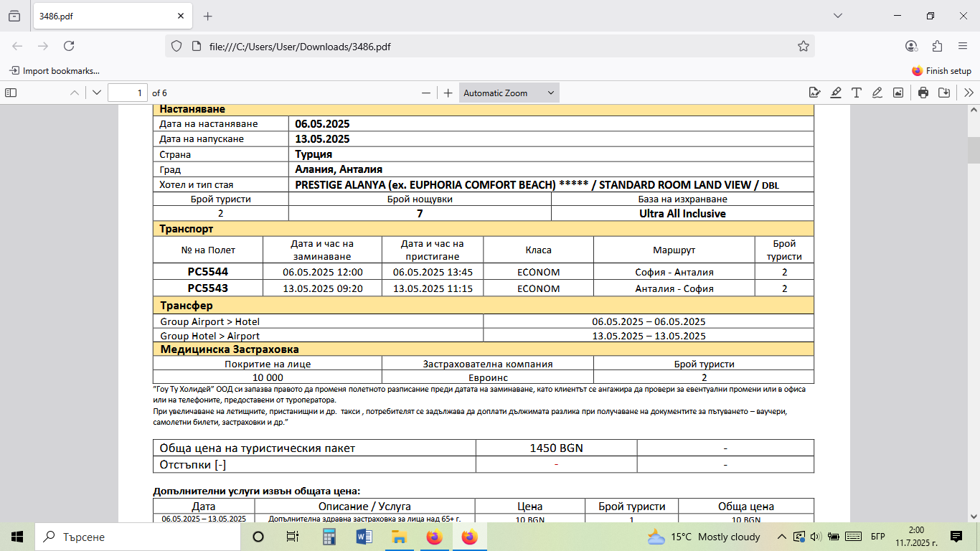Select the add text tool
This screenshot has height=551, width=980.
point(856,93)
